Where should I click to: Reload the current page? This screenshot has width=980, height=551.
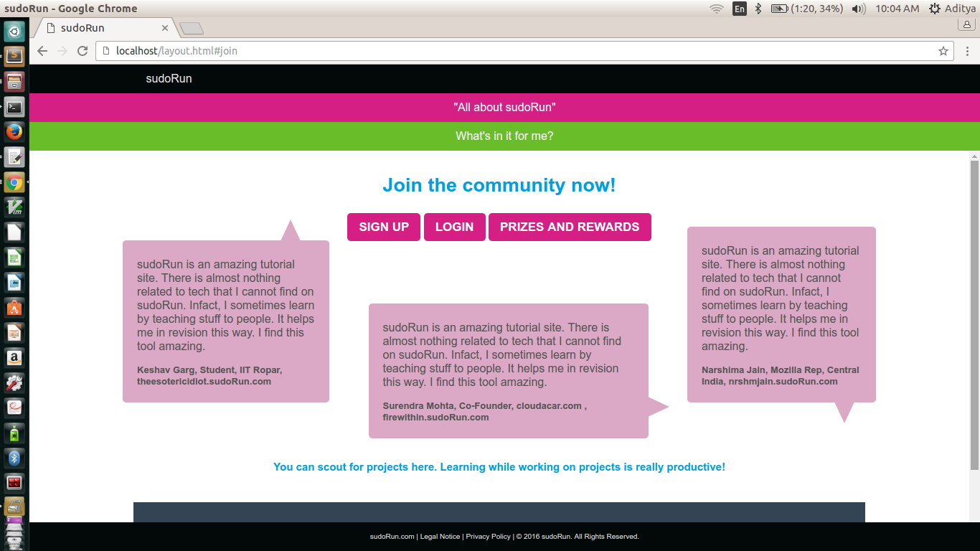click(83, 51)
